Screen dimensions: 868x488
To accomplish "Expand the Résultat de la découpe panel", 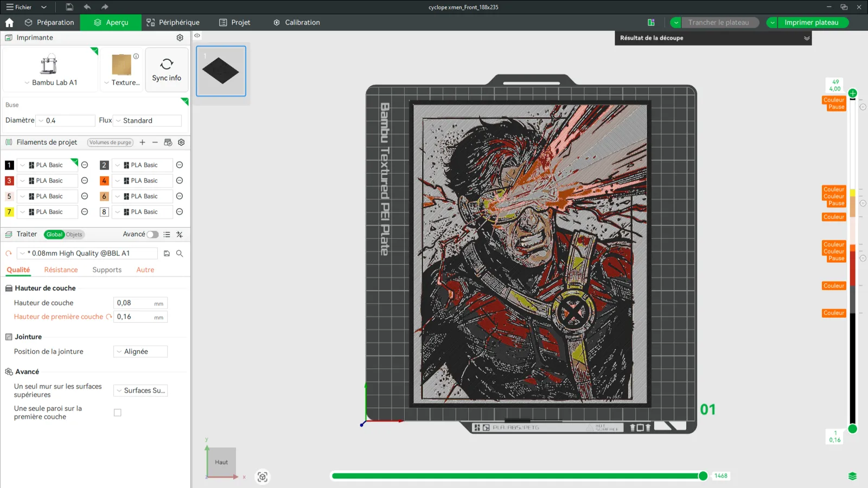I will 807,38.
